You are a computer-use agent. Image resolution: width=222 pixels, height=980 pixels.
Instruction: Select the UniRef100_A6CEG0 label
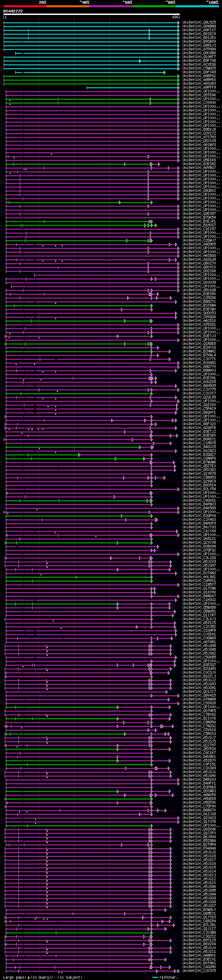click(x=199, y=321)
